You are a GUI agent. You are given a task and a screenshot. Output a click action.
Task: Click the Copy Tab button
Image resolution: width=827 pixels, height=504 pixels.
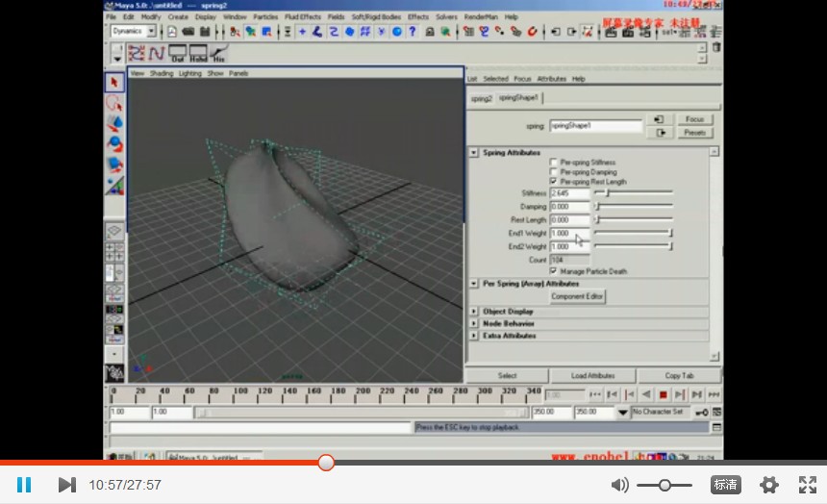679,376
